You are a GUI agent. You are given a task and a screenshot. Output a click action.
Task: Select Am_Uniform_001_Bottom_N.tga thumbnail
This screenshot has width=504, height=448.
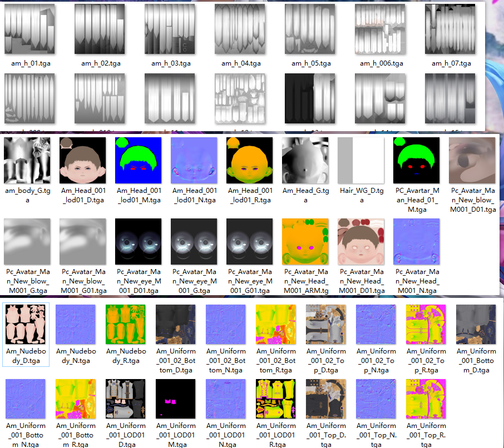[x=26, y=399]
